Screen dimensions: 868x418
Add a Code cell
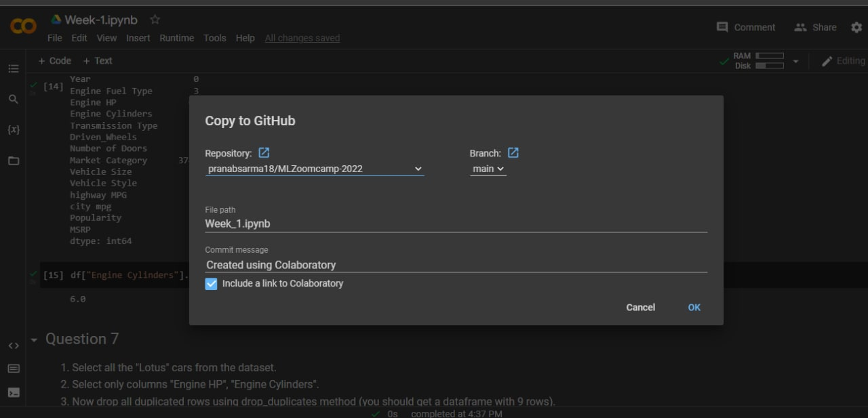point(55,61)
